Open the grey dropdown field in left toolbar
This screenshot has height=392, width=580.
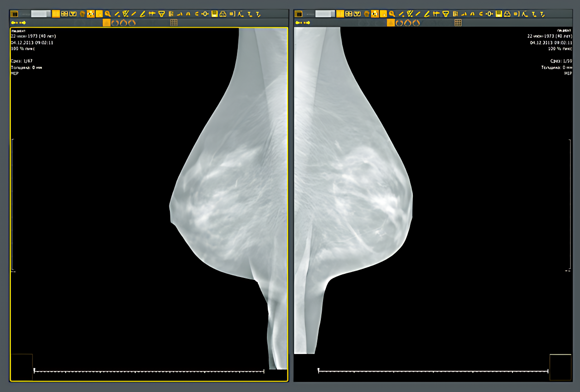click(x=41, y=14)
